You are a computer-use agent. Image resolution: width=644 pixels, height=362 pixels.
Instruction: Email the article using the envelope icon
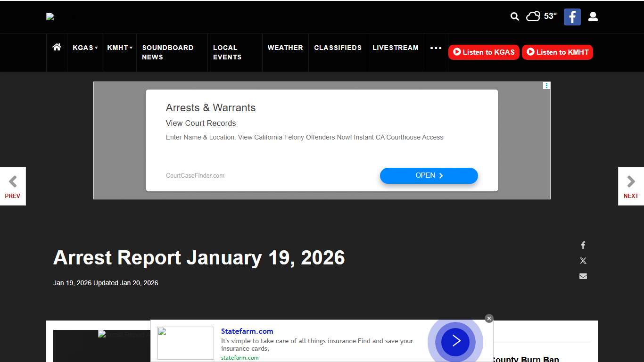pyautogui.click(x=583, y=276)
